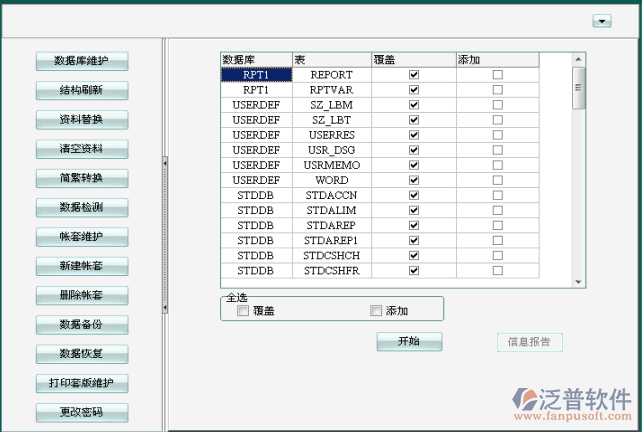Open 数据恢复 from the sidebar
The height and width of the screenshot is (432, 642).
pyautogui.click(x=82, y=353)
